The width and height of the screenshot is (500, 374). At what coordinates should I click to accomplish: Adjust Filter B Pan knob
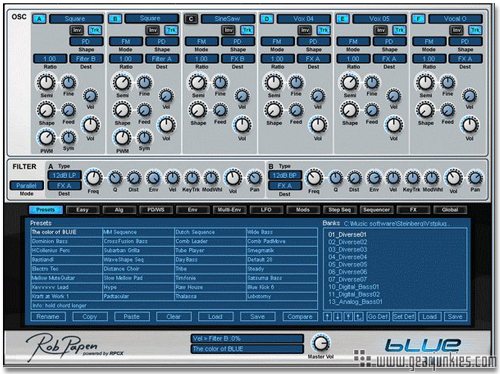pyautogui.click(x=475, y=178)
